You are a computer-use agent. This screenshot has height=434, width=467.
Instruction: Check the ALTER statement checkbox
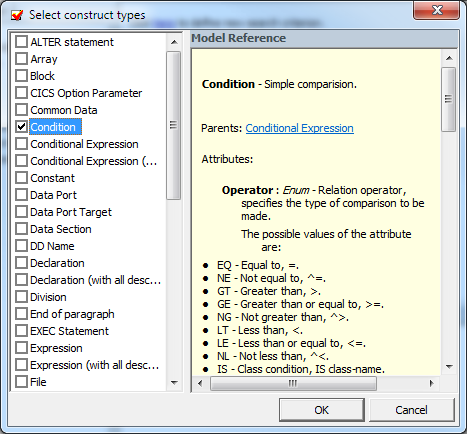coord(21,42)
